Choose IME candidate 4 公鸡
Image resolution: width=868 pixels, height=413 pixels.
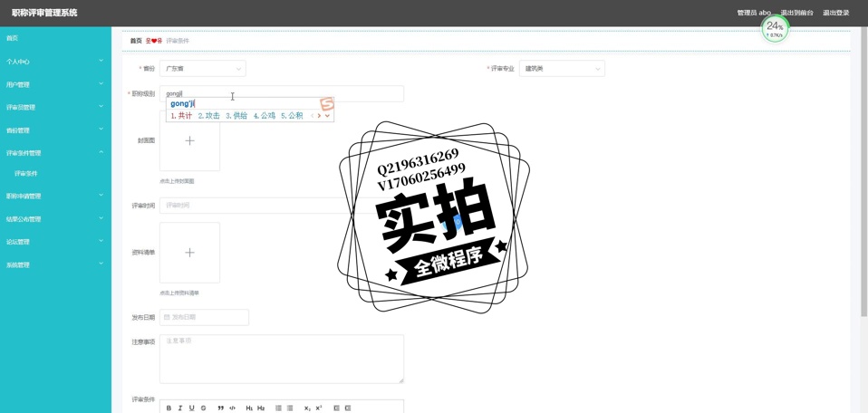264,116
